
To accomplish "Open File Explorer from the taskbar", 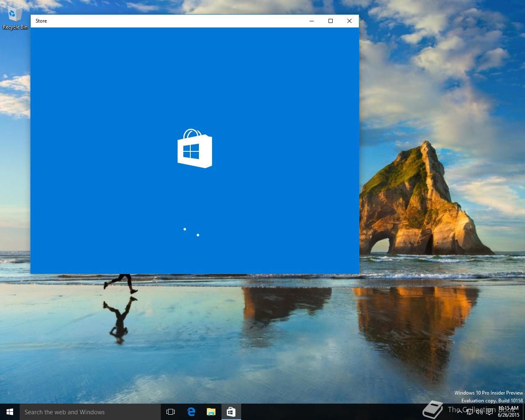I will [211, 412].
